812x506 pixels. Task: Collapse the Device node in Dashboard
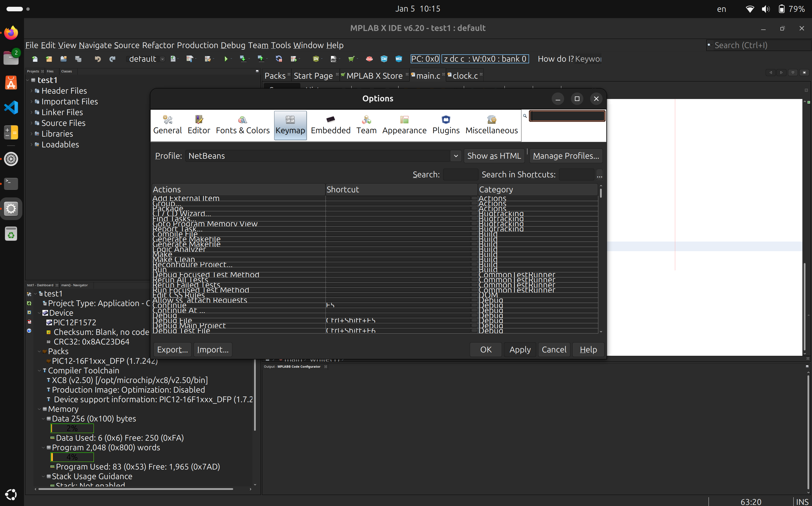coord(40,313)
